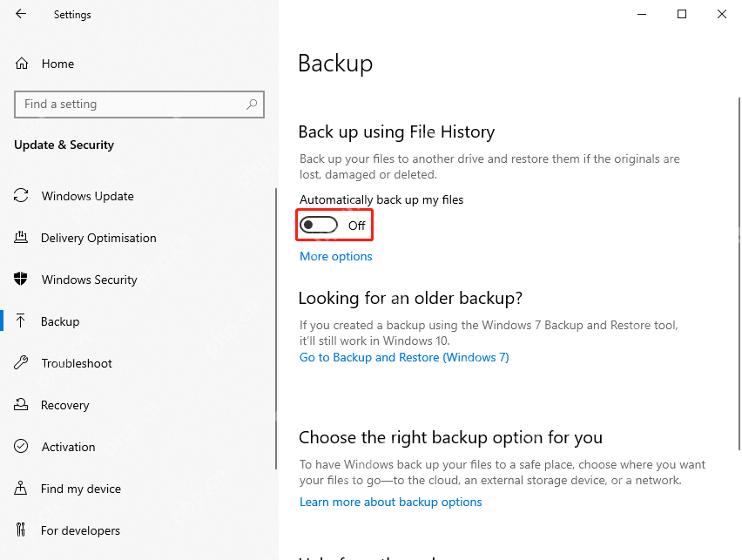Click the Backup upward arrow icon
742x560 pixels.
coord(21,321)
